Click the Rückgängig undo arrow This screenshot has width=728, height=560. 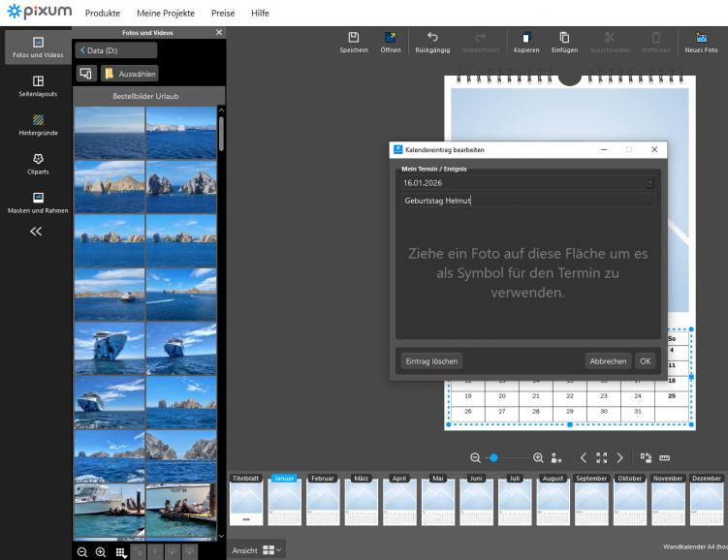click(431, 38)
